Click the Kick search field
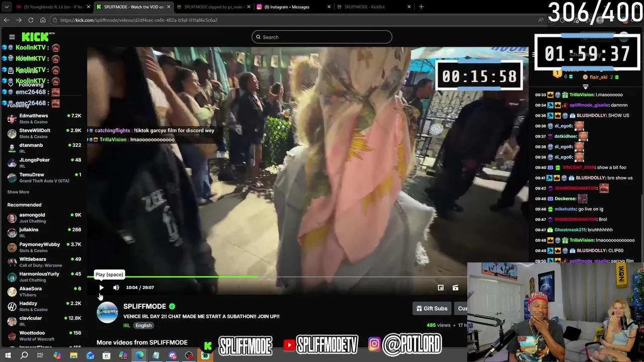This screenshot has width=644, height=362. [322, 37]
